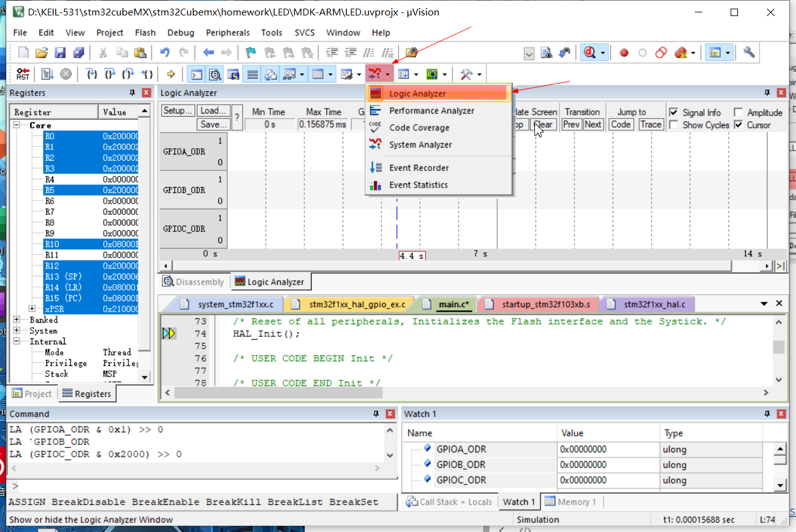Open the Toolbox dropdown arrow

point(479,75)
